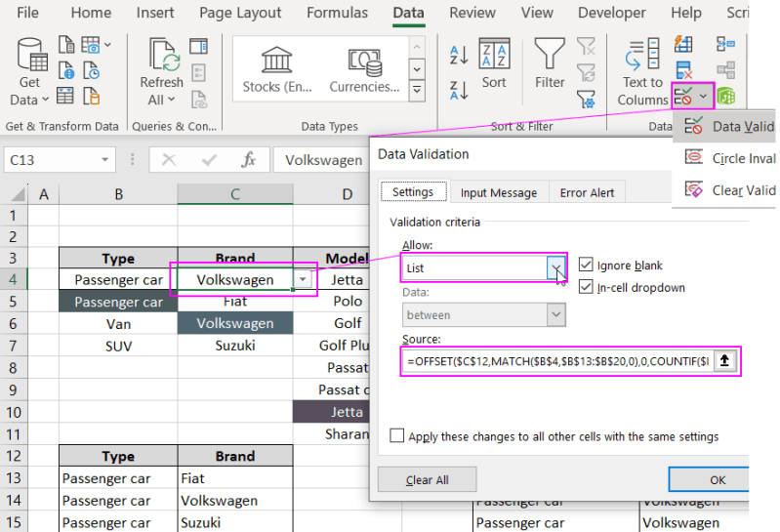
Task: Click the Clear All button
Action: (x=427, y=480)
